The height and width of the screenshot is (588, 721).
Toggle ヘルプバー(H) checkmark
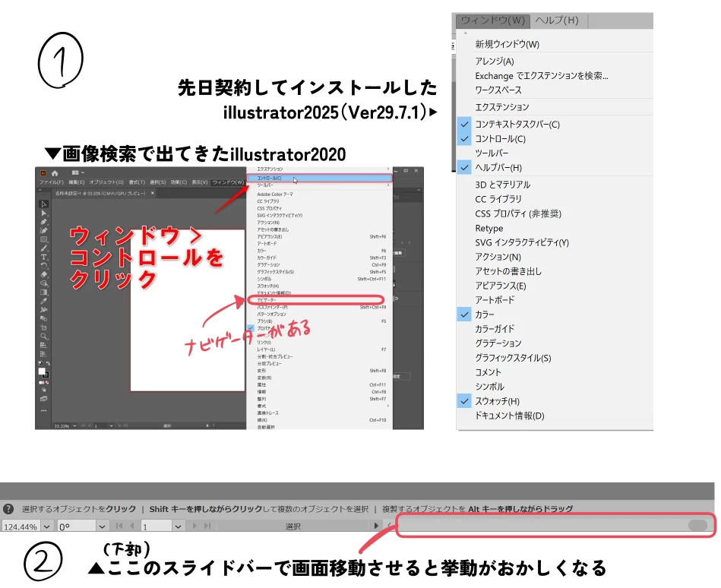tap(464, 167)
